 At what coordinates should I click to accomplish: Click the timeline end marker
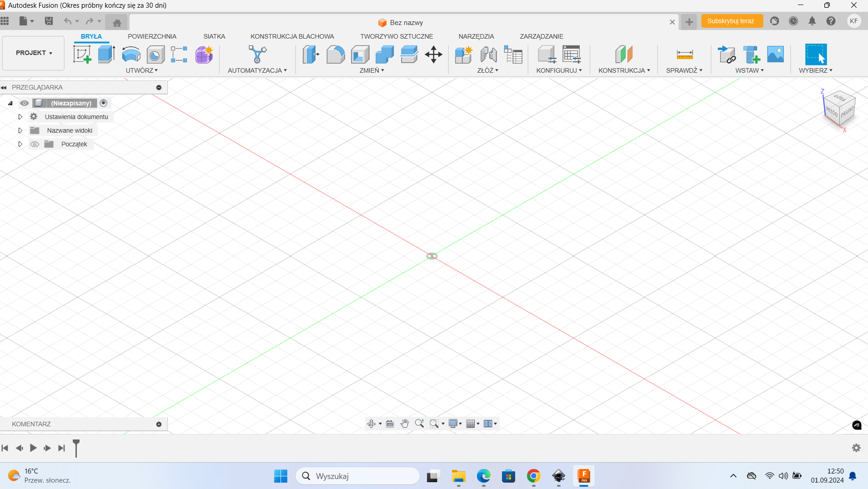click(x=76, y=448)
